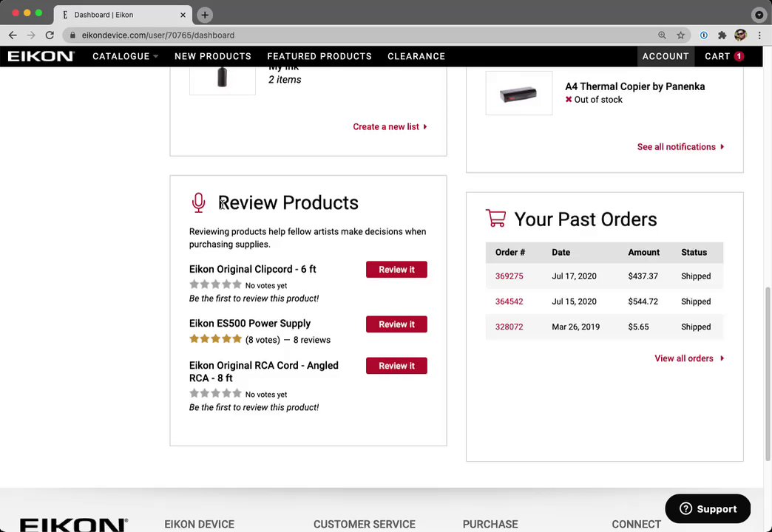Review the Eikon ES500 Power Supply

[x=396, y=324]
